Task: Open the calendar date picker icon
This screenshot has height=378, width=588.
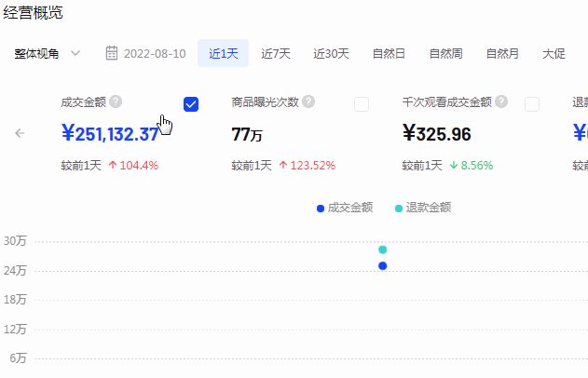Action: [112, 53]
